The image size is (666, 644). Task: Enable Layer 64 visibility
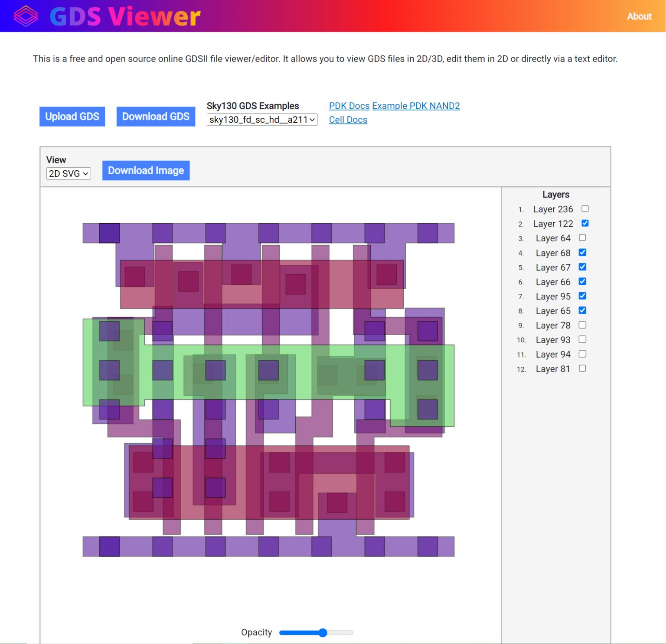[582, 237]
